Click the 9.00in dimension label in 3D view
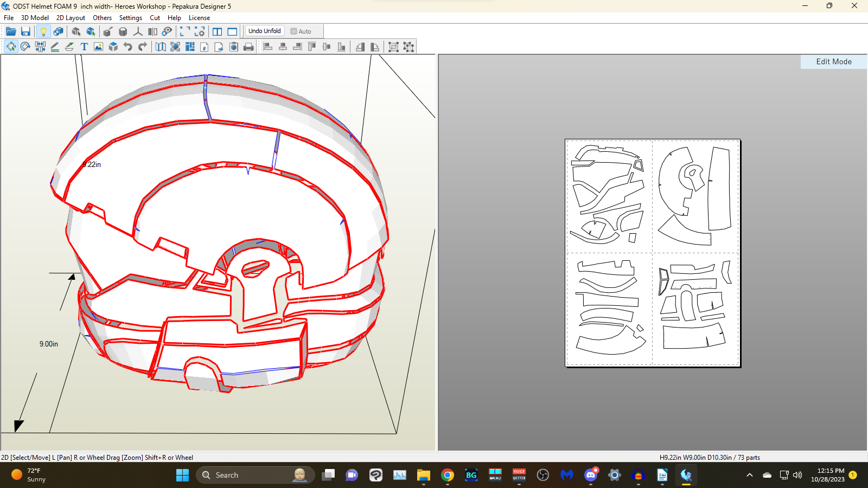Image resolution: width=868 pixels, height=488 pixels. click(49, 344)
